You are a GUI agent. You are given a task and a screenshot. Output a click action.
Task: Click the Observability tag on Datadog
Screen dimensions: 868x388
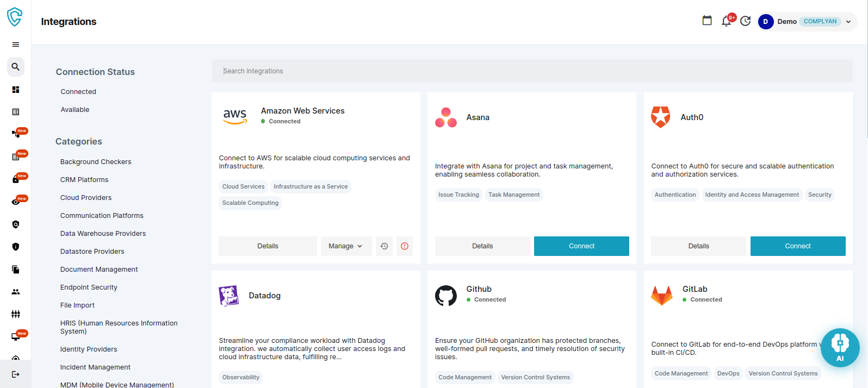[x=240, y=378]
